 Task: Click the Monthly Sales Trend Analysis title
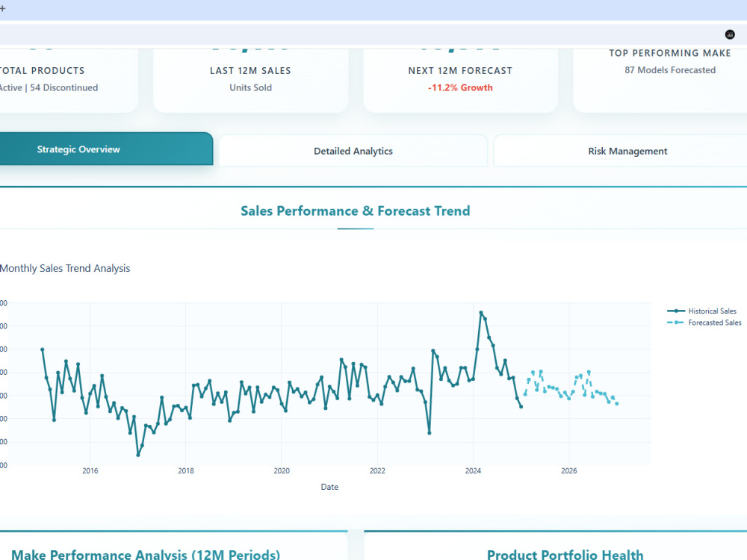click(x=65, y=268)
